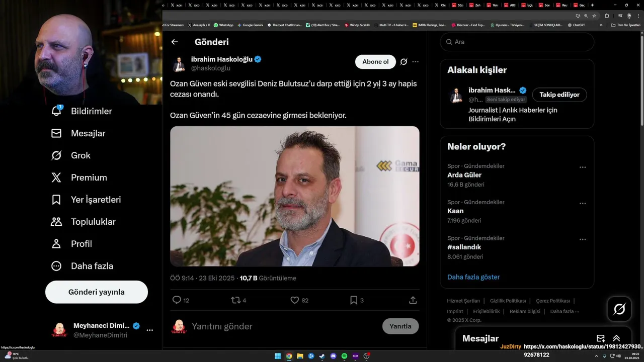Image resolution: width=644 pixels, height=362 pixels.
Task: Open the Gizlilik Politikası link
Action: click(508, 301)
